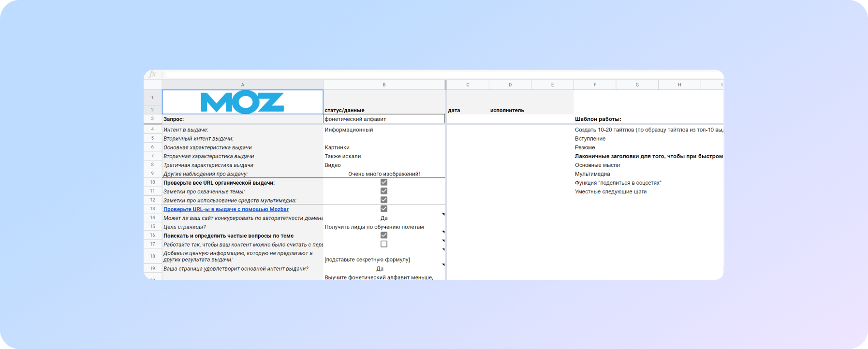This screenshot has height=349, width=868.
Task: Select the 'Шаблон работы:' heading cell
Action: [x=598, y=119]
